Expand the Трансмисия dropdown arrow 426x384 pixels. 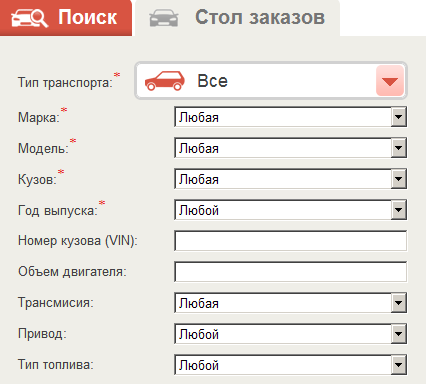click(399, 303)
